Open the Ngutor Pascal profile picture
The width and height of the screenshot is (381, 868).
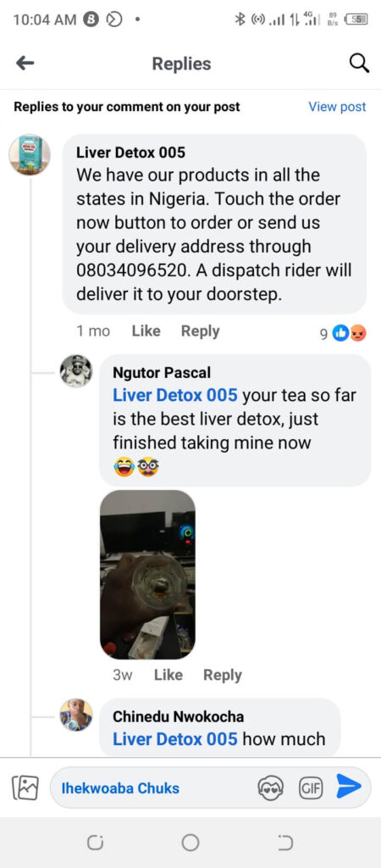75,371
